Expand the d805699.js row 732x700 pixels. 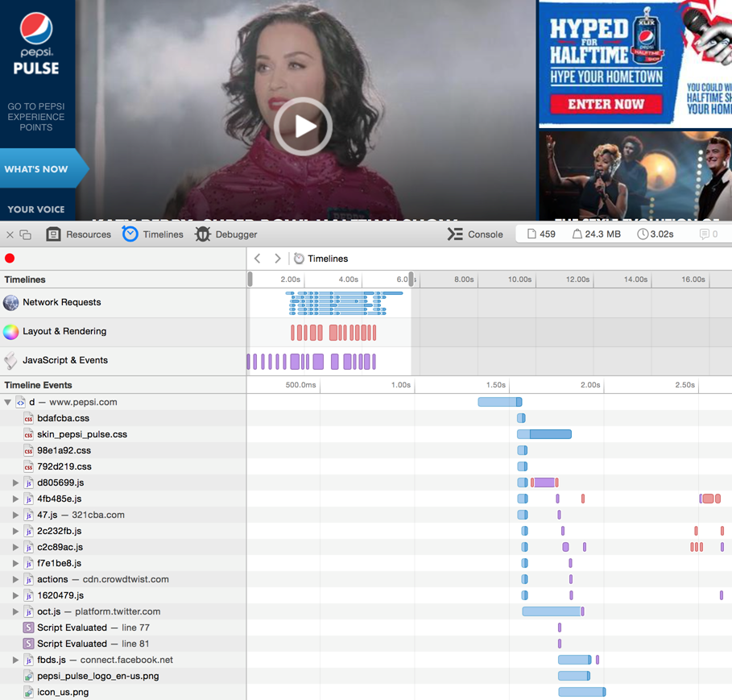[x=15, y=483]
